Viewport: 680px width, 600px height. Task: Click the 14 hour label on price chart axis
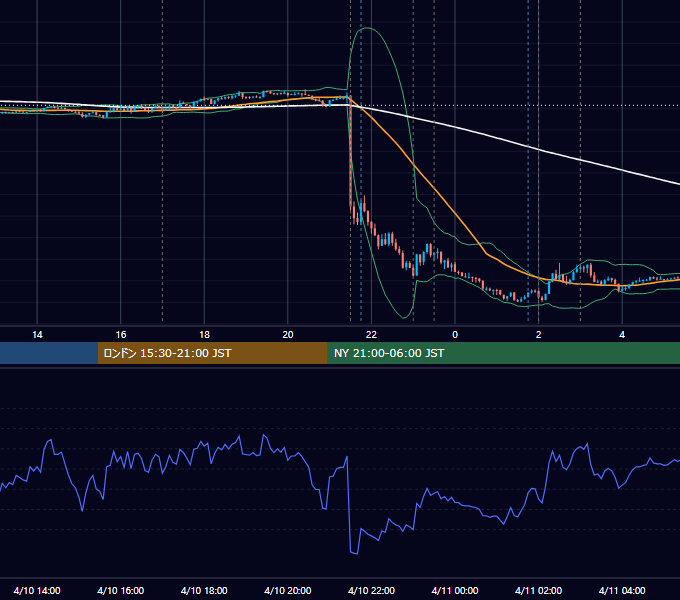(x=37, y=335)
